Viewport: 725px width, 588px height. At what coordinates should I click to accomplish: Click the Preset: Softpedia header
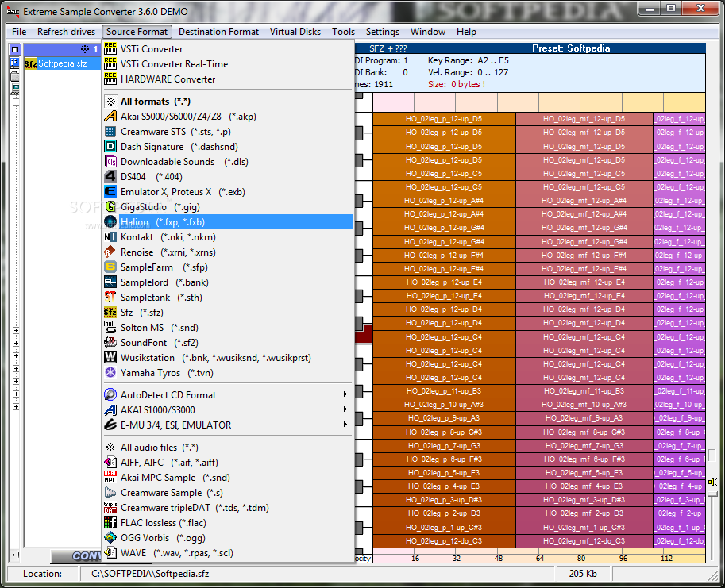(x=571, y=48)
